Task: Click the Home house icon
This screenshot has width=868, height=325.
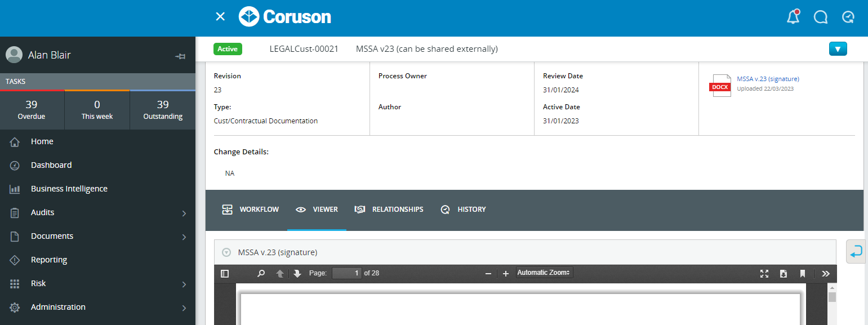Action: [x=15, y=141]
